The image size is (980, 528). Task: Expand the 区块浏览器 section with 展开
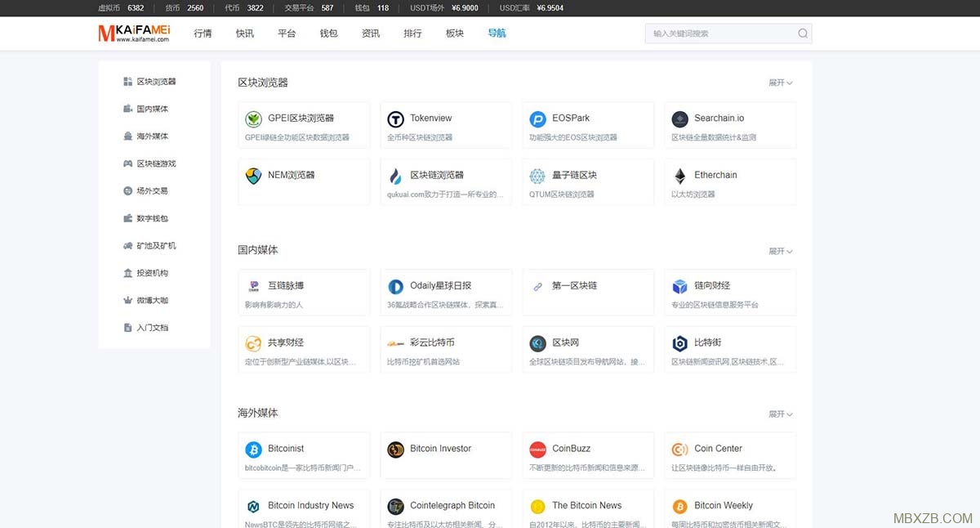tap(781, 83)
